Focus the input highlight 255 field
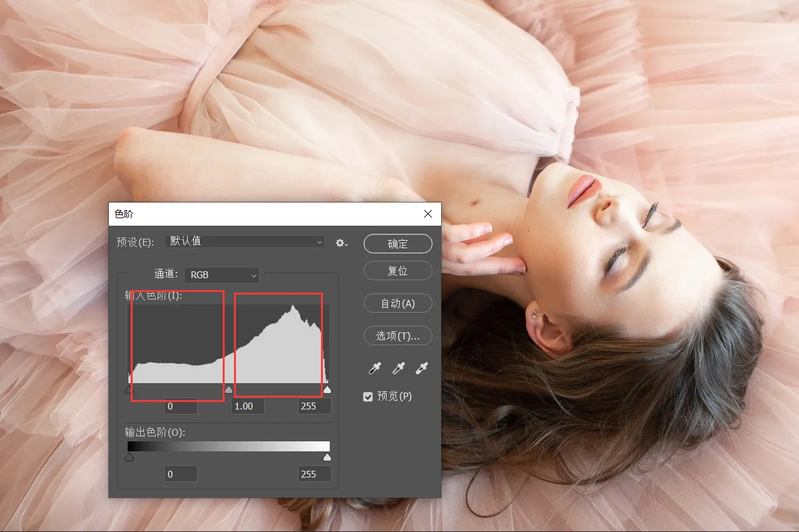The image size is (799, 532). 314,406
